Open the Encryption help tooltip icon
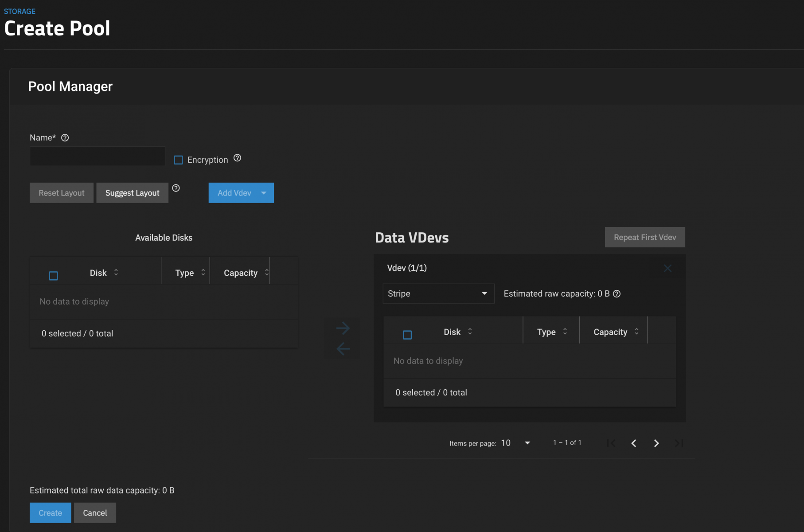This screenshot has width=804, height=532. coord(237,158)
